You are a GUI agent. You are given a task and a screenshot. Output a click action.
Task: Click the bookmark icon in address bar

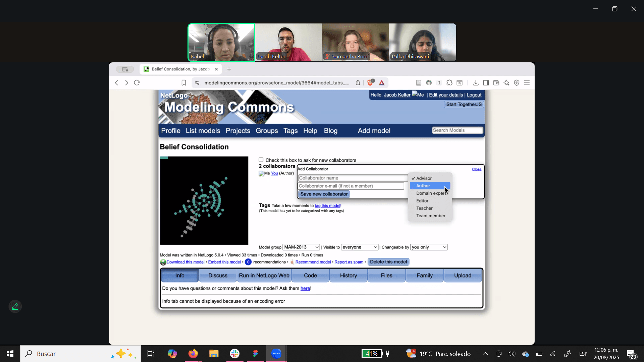tap(184, 83)
